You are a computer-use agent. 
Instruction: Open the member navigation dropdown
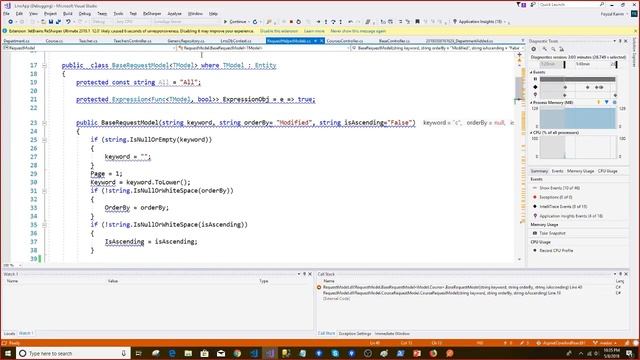pos(437,48)
